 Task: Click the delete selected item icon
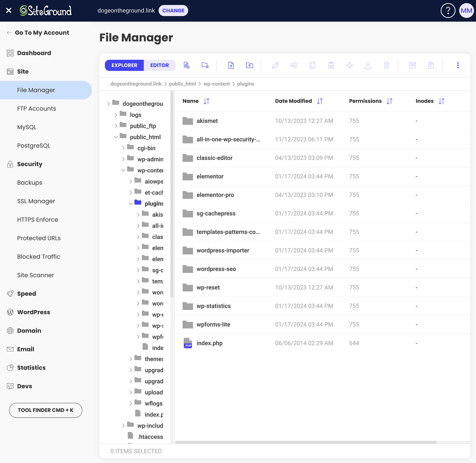click(387, 65)
